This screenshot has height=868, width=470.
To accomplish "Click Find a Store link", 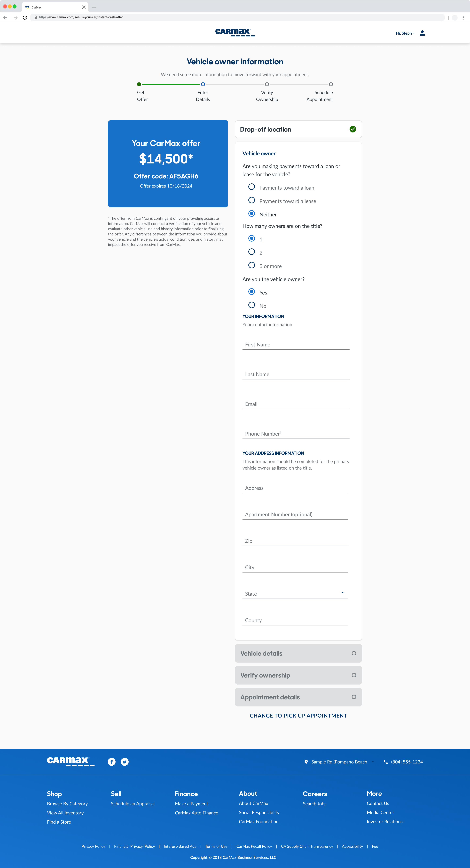I will click(x=59, y=822).
